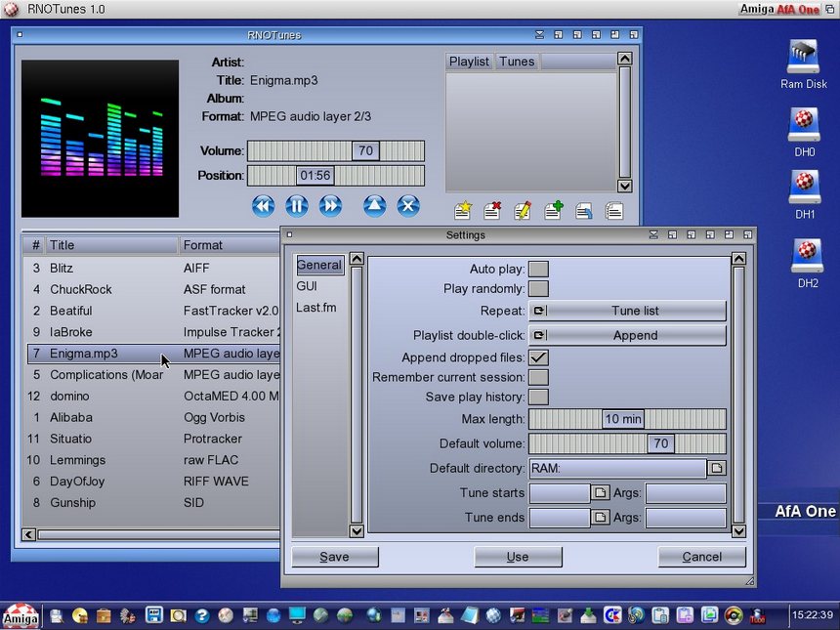Click the fast-forward playback button
This screenshot has height=630, width=840.
click(330, 205)
